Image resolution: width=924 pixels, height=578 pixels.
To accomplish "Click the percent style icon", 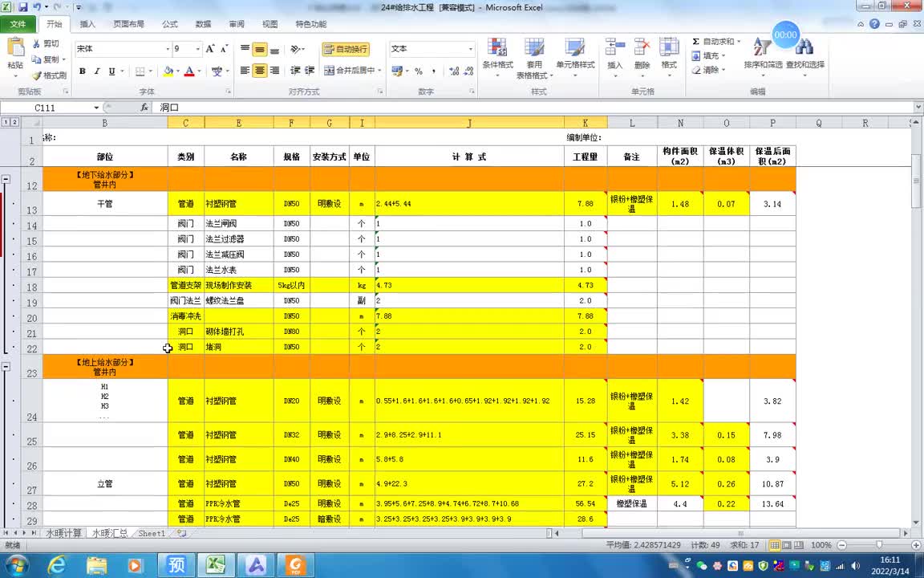I will pyautogui.click(x=419, y=71).
